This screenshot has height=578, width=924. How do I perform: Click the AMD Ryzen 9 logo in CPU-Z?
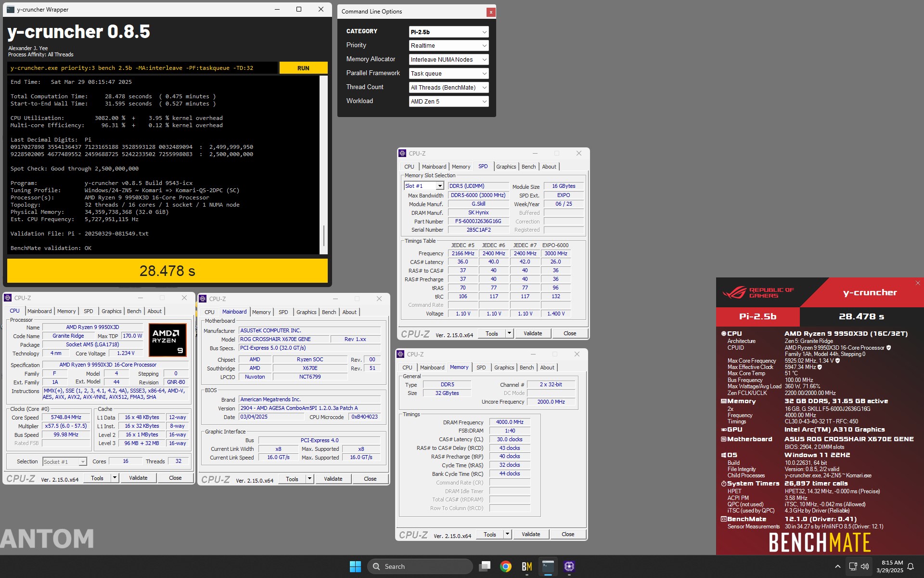tap(167, 340)
